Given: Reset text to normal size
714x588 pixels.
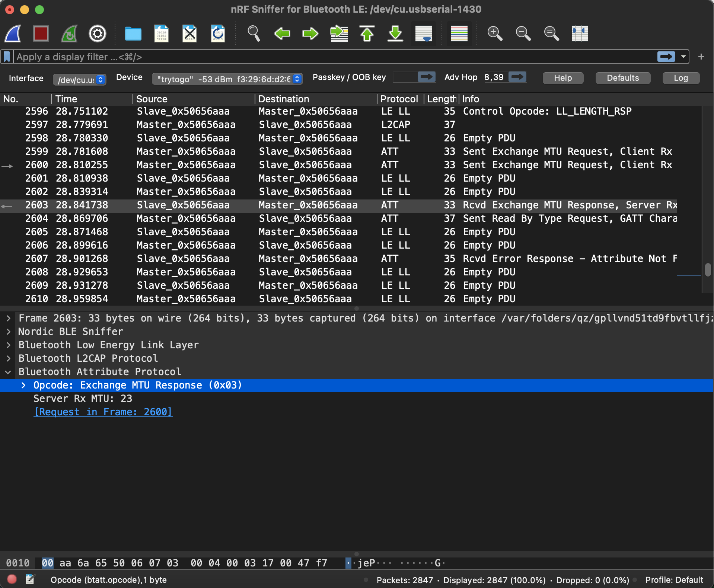Looking at the screenshot, I should click(x=551, y=33).
